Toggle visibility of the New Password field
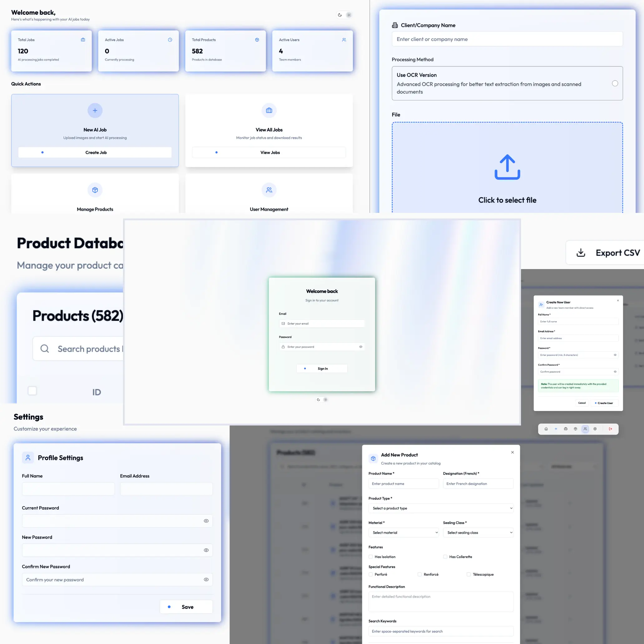Image resolution: width=644 pixels, height=644 pixels. pos(206,550)
